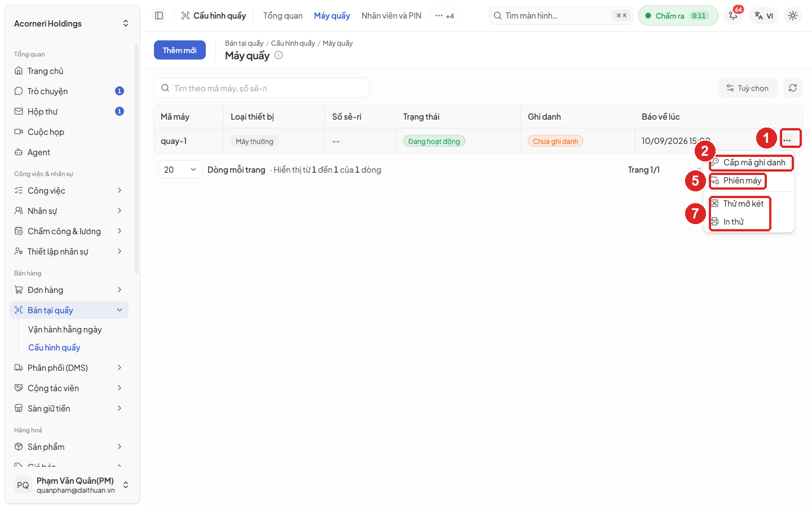Viewport: 812px width, 508px height.
Task: Show the +4 more tabs
Action: point(444,16)
